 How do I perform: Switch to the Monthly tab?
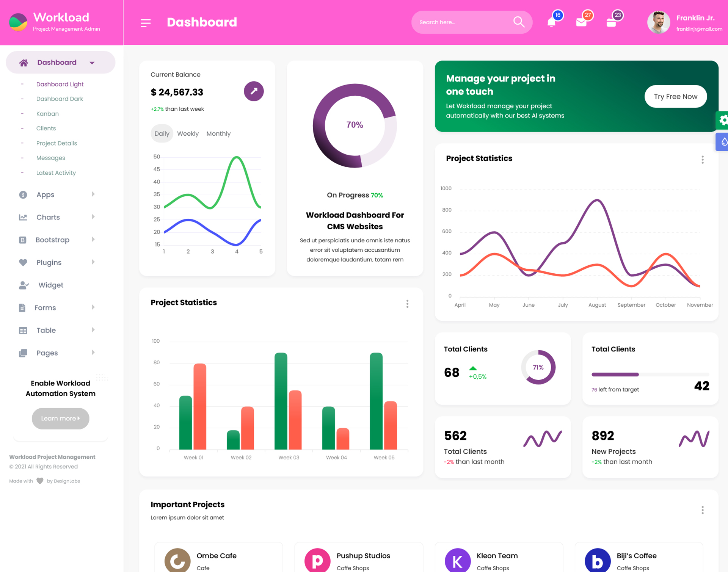(218, 133)
